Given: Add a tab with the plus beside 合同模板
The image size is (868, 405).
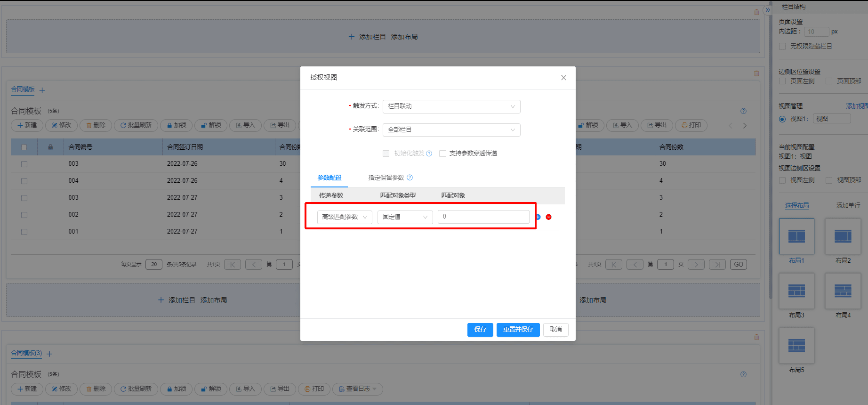Looking at the screenshot, I should pos(42,90).
